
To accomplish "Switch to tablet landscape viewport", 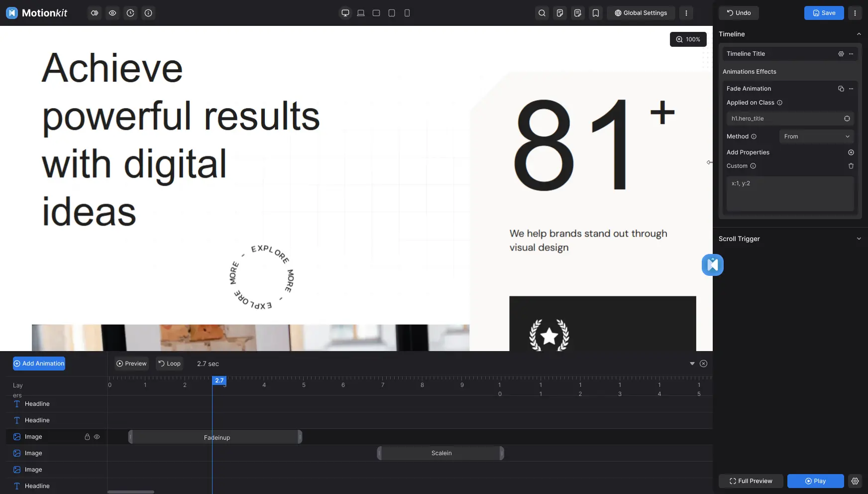I will 376,13.
